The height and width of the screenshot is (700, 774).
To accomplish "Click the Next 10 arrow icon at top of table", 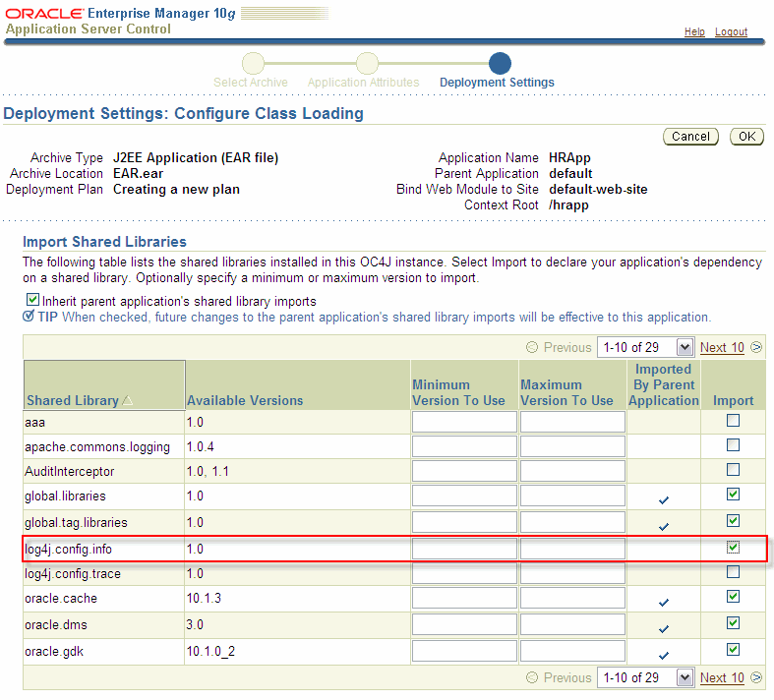I will (x=755, y=347).
